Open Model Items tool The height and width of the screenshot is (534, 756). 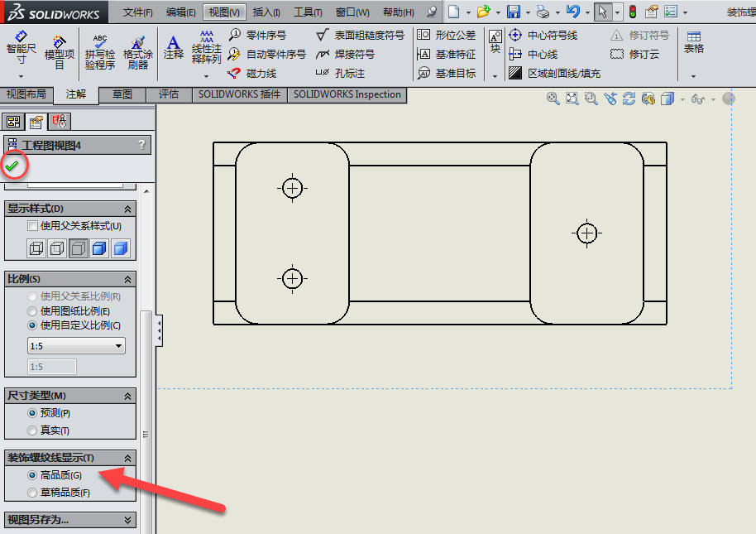[60, 52]
